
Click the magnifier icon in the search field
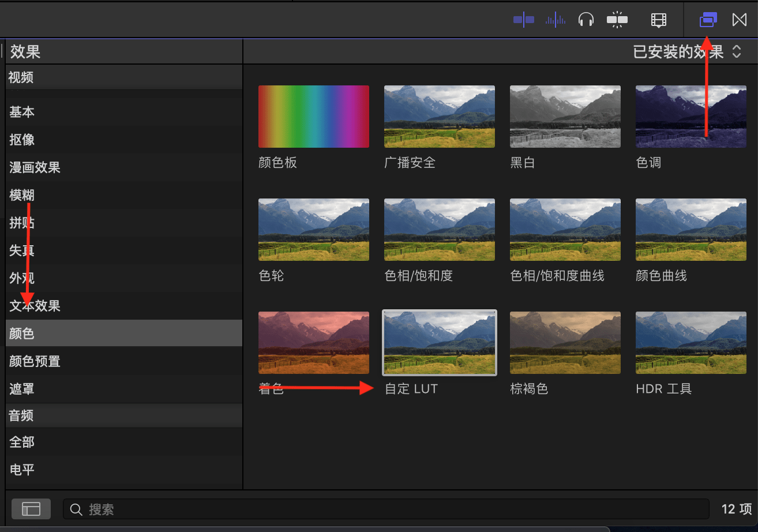coord(76,509)
